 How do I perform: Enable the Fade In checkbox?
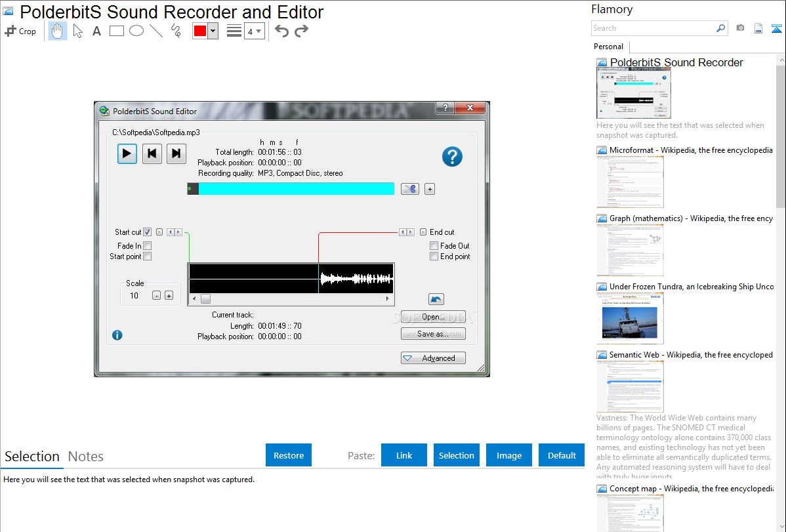click(148, 246)
